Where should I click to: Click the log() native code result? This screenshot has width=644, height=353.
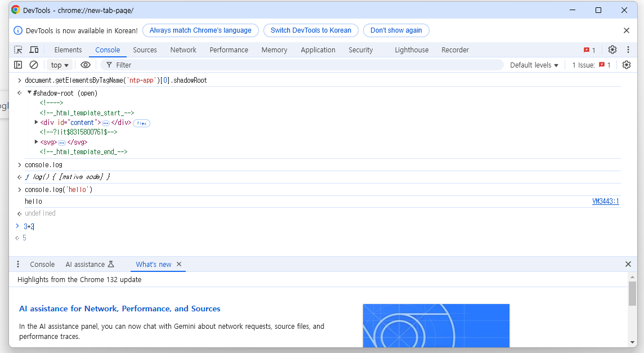point(68,177)
